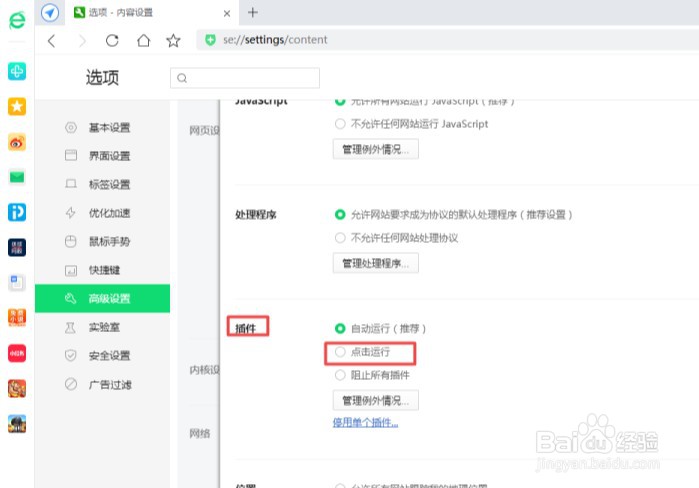The height and width of the screenshot is (488, 699).
Task: Open the green mail sidebar icon
Action: point(17,177)
